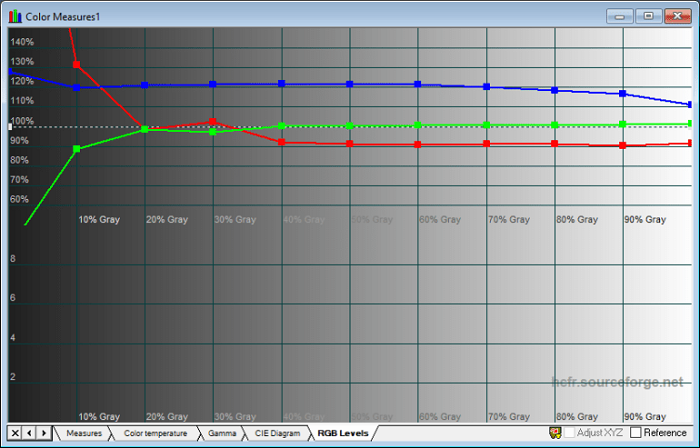
Task: Select the RGB Levels tab
Action: [342, 433]
